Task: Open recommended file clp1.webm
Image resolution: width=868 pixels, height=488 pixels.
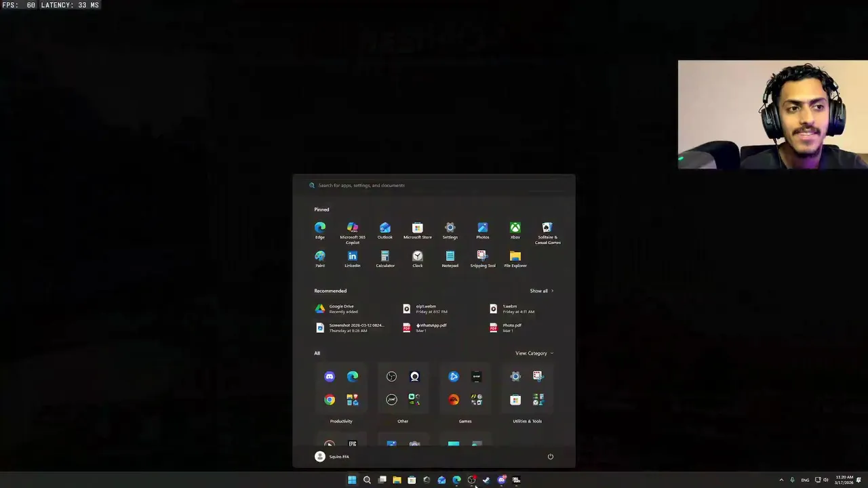Action: [x=425, y=309]
